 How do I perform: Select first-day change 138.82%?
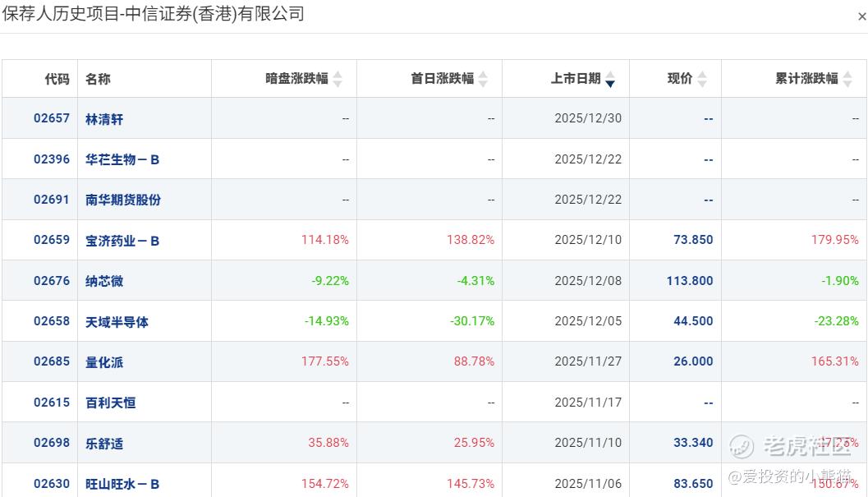coord(471,239)
